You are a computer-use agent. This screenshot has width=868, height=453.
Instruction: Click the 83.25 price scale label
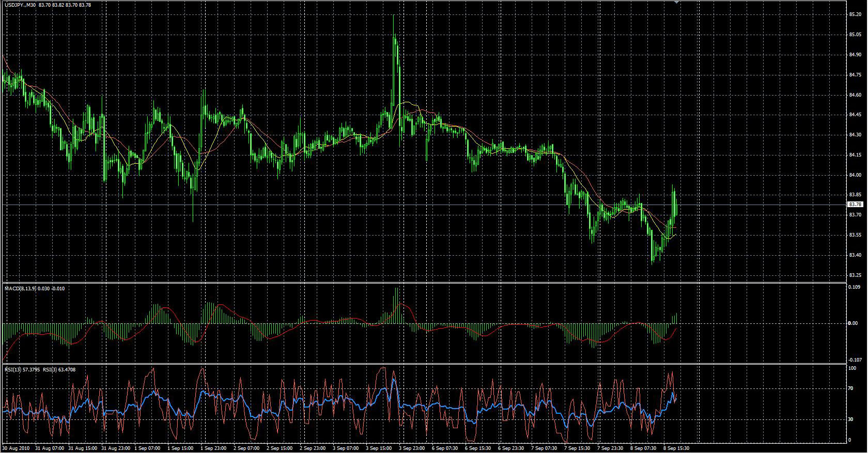pos(855,275)
